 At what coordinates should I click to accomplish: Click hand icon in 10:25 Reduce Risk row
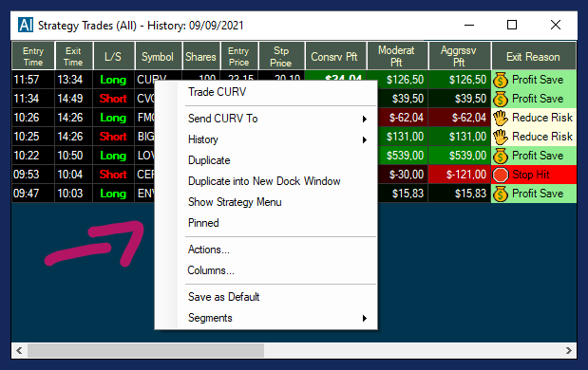501,137
